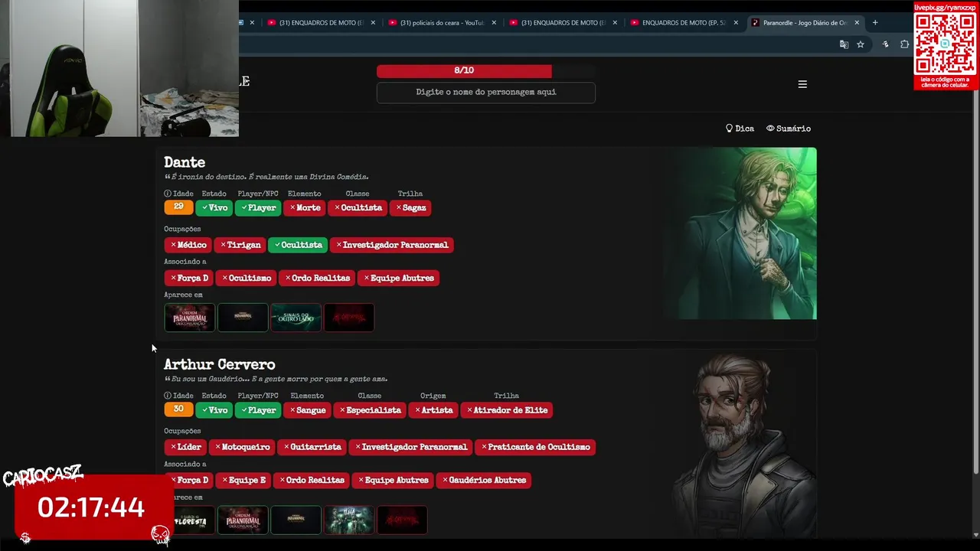Open the browser extensions puzzle icon
980x551 pixels.
coord(904,44)
